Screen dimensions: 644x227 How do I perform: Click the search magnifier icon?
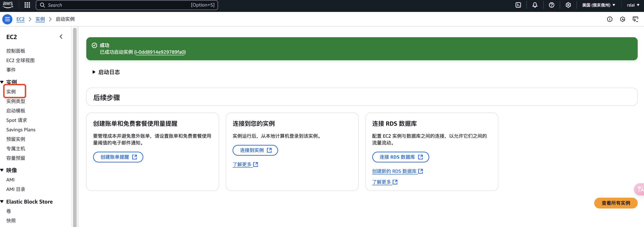click(x=42, y=5)
